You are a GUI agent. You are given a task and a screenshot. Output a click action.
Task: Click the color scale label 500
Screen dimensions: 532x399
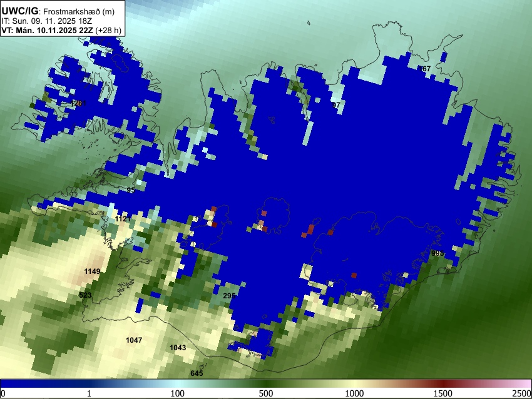(266, 393)
